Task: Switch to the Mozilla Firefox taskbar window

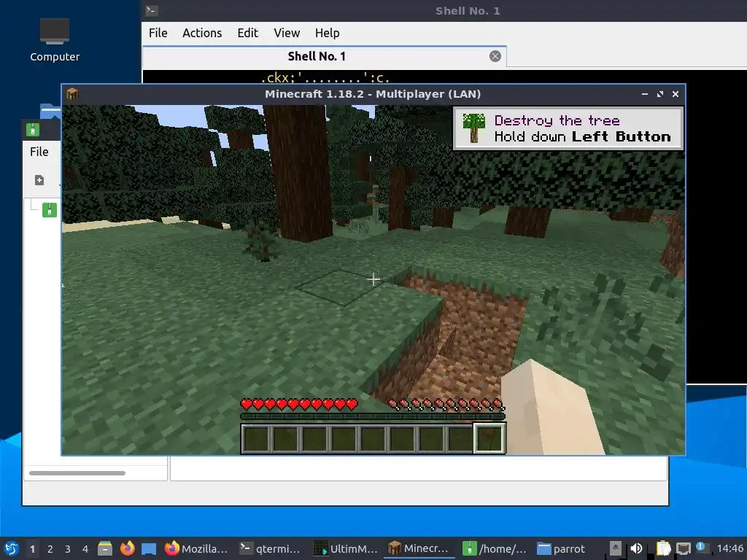Action: click(196, 548)
